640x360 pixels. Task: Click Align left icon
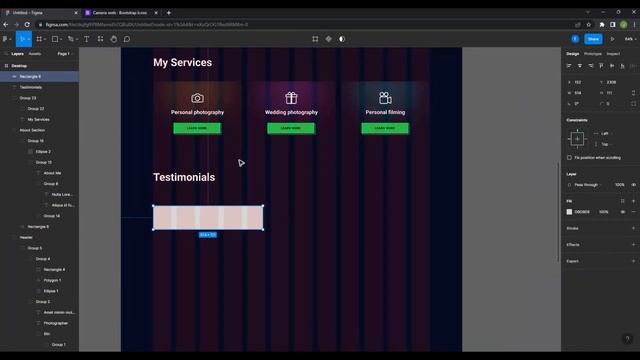(x=569, y=66)
